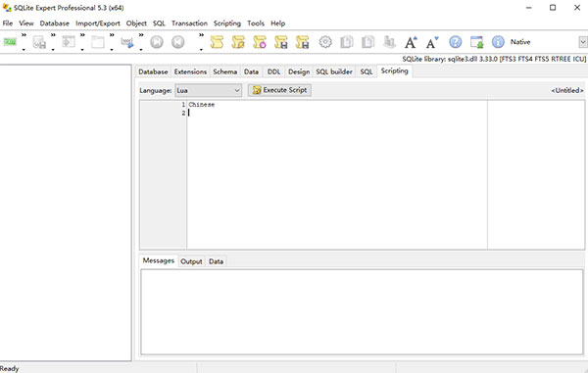Screen dimensions: 588x373
Task: Click the grayed run-script window toolbar icon
Action: pos(69,41)
